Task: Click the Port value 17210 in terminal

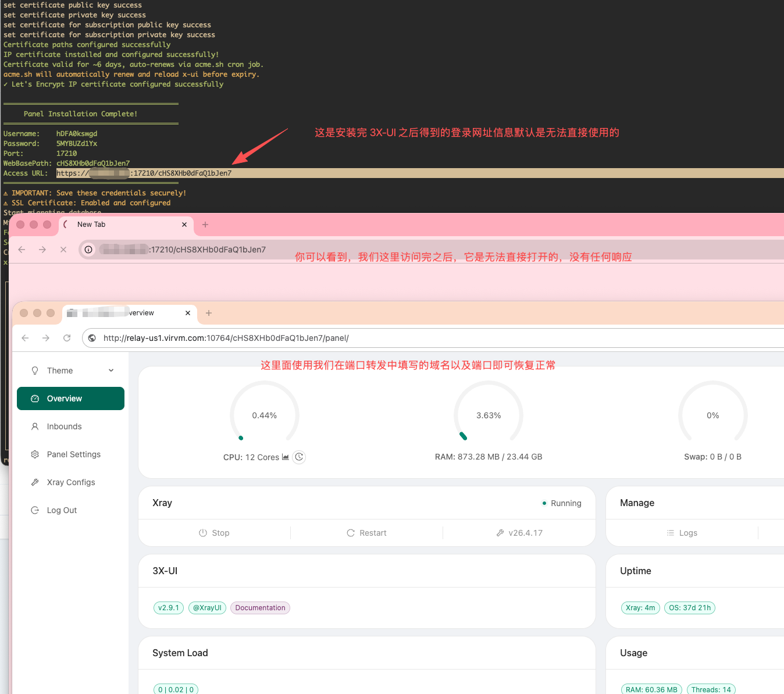Action: pos(67,154)
